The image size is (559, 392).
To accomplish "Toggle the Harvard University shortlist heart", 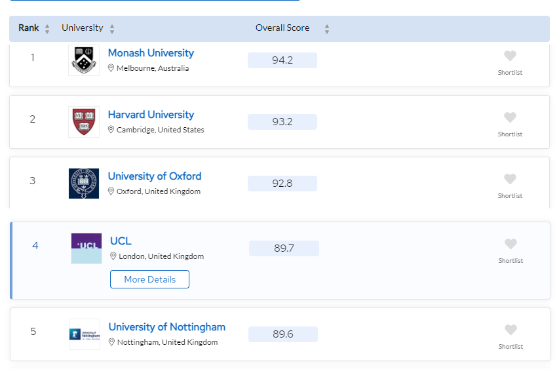I will (510, 117).
